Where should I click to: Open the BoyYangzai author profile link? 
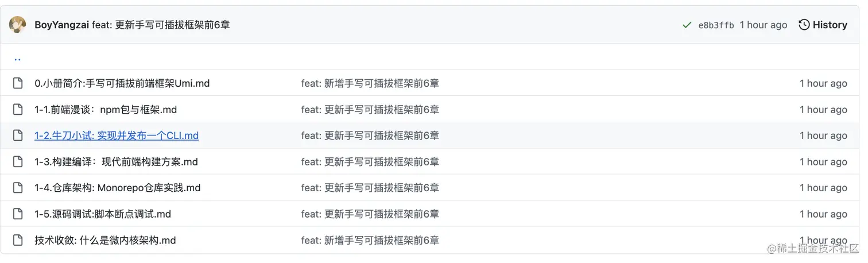pyautogui.click(x=61, y=25)
